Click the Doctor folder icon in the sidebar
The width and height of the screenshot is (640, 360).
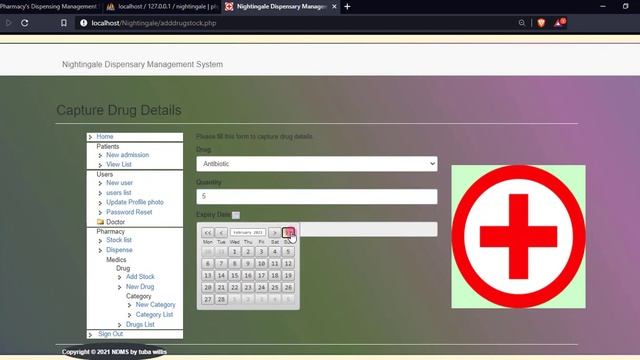point(100,222)
